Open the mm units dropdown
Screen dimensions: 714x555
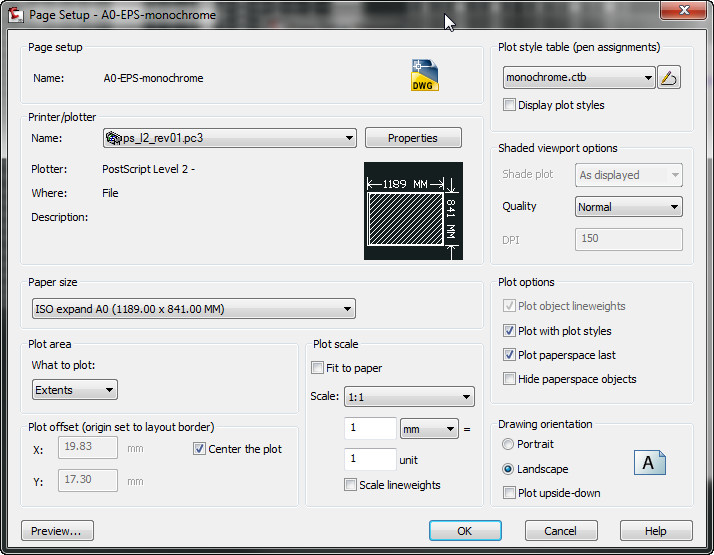[429, 429]
